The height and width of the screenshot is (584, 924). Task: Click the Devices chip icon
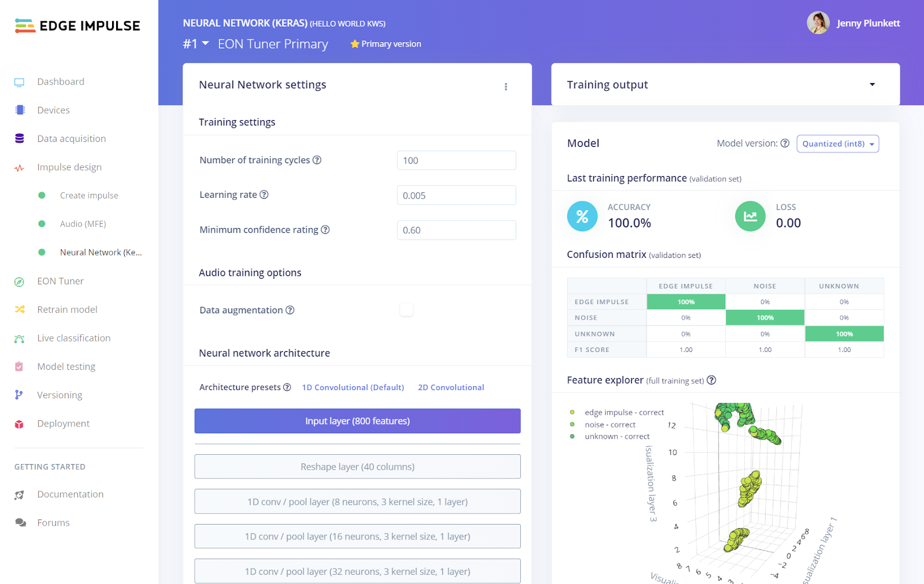[x=20, y=110]
